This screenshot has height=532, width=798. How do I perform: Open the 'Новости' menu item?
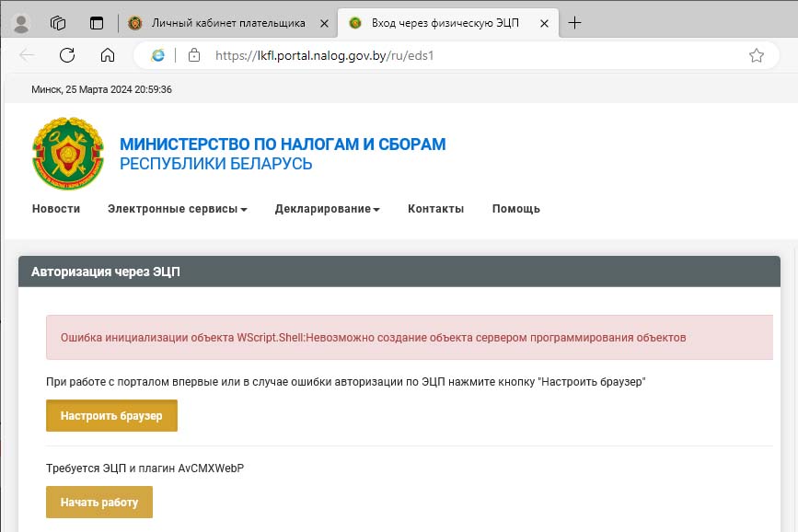pyautogui.click(x=56, y=209)
